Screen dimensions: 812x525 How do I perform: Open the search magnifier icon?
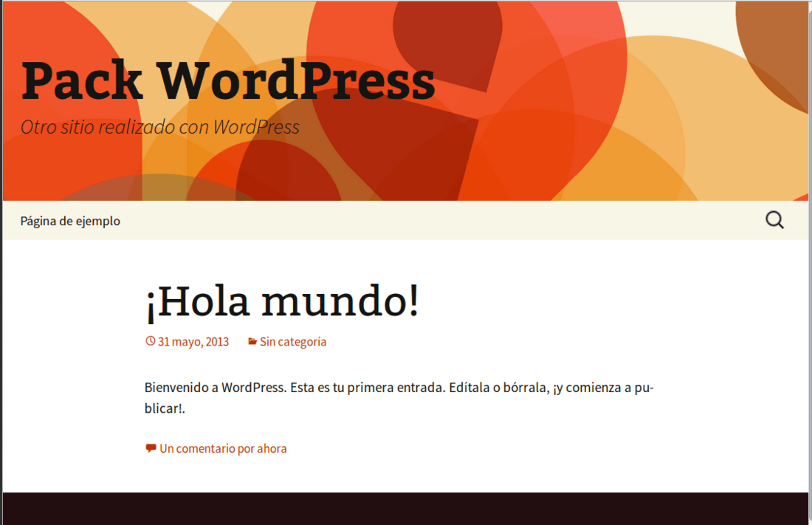pos(774,220)
